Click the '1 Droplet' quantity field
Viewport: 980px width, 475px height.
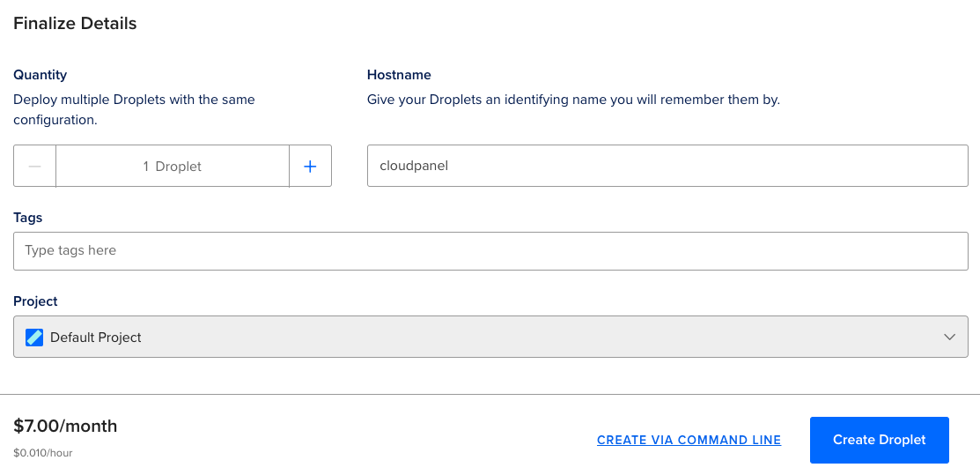point(173,167)
